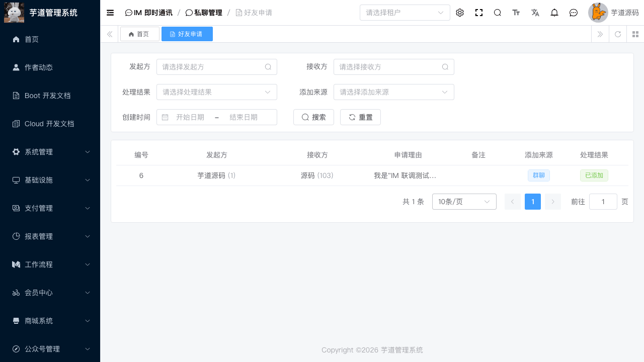Open the settings gear icon in header
This screenshot has width=644, height=362.
click(460, 13)
